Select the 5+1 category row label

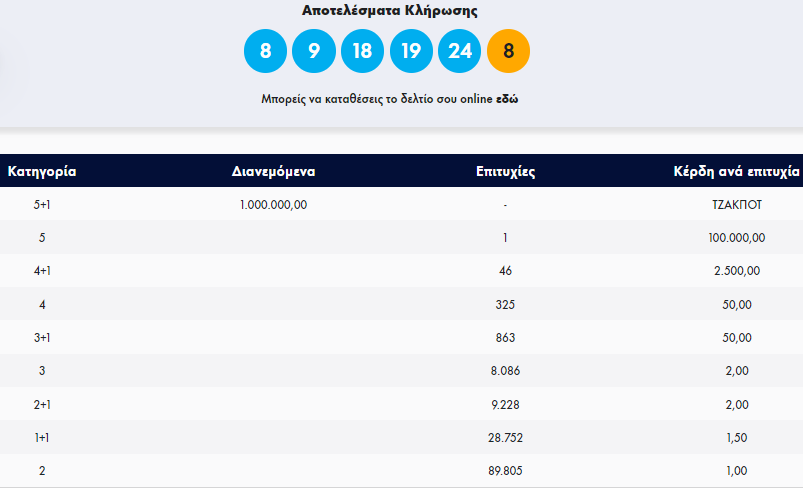point(42,204)
